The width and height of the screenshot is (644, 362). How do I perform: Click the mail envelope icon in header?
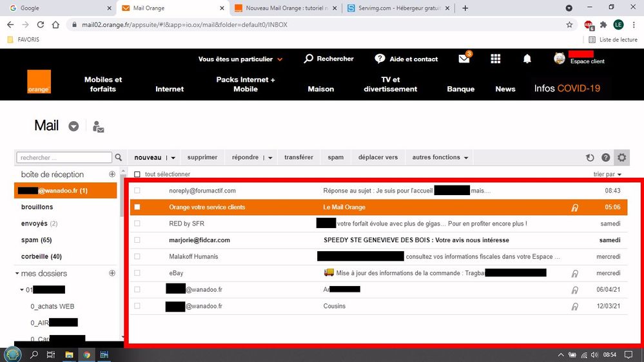click(x=463, y=59)
